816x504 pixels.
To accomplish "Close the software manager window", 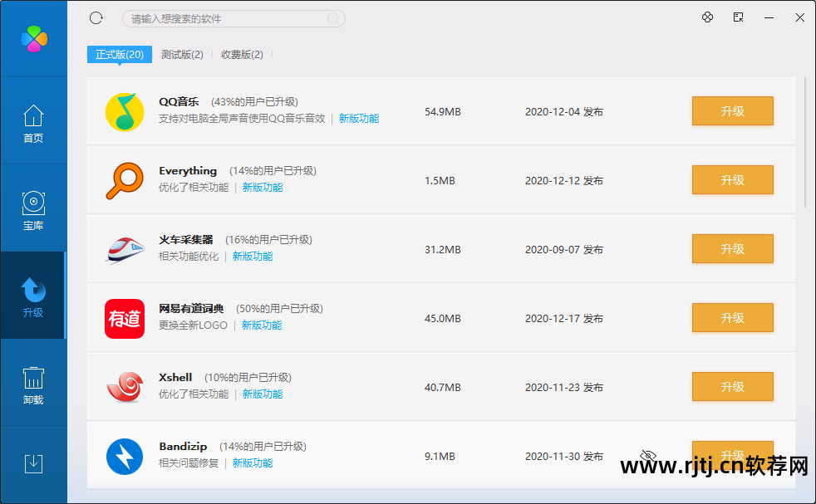I will 800,17.
